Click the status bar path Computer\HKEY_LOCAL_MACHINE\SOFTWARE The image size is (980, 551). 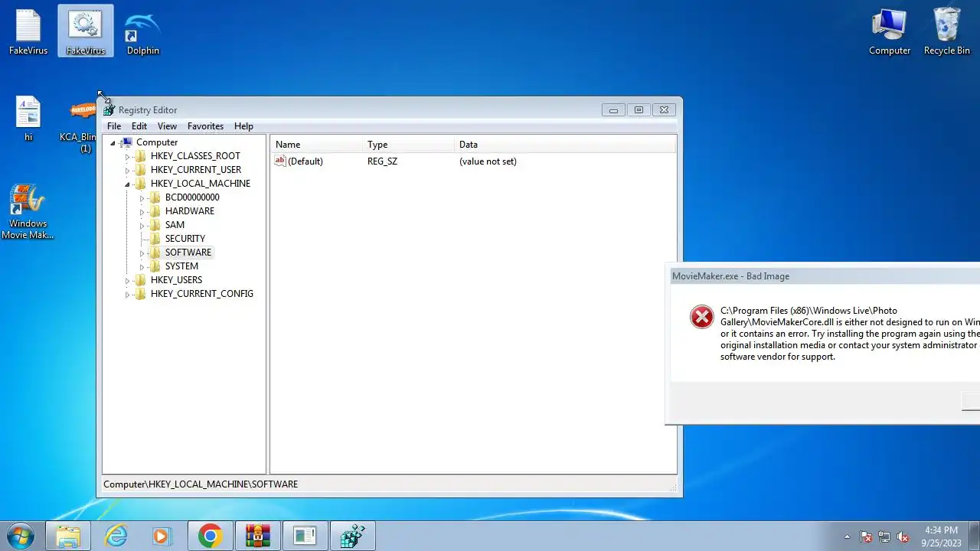201,484
